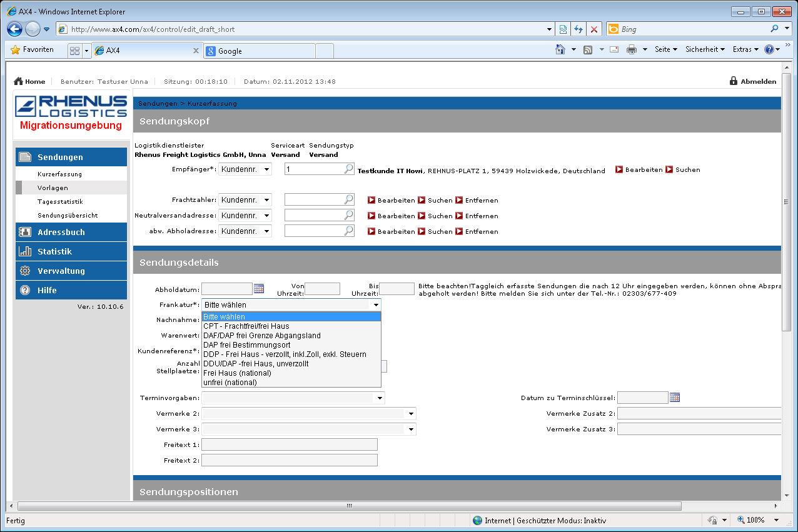Click Entfernen for the Neutralversandadresse row
798x532 pixels.
coord(477,216)
